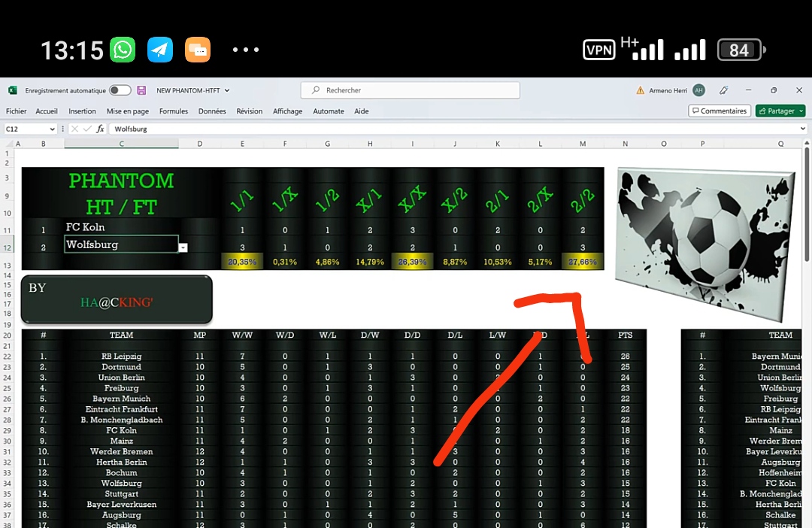Screen dimensions: 812x528
Task: Click the pen drawing mode icon
Action: pyautogui.click(x=723, y=90)
